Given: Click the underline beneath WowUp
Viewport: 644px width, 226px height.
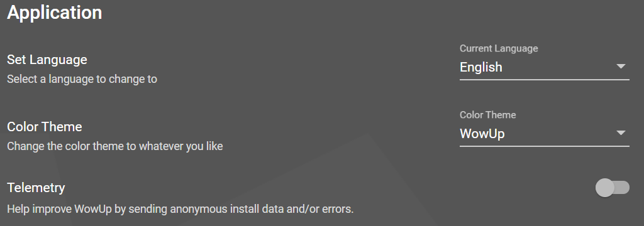Looking at the screenshot, I should click(544, 146).
